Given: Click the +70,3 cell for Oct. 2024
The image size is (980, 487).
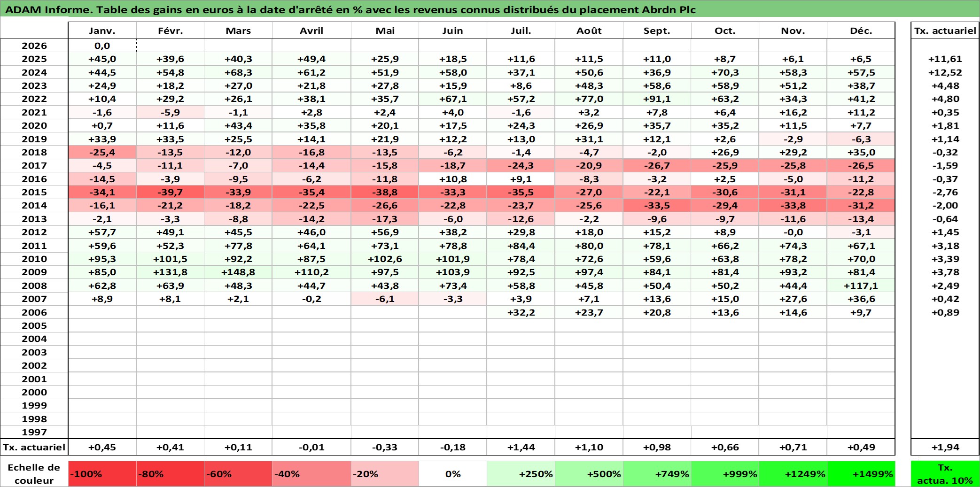Looking at the screenshot, I should pos(725,72).
